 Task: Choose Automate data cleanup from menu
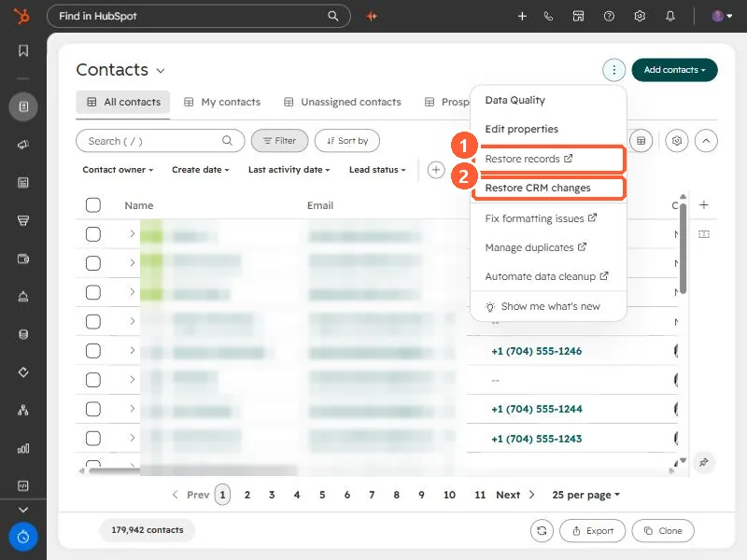pyautogui.click(x=548, y=276)
